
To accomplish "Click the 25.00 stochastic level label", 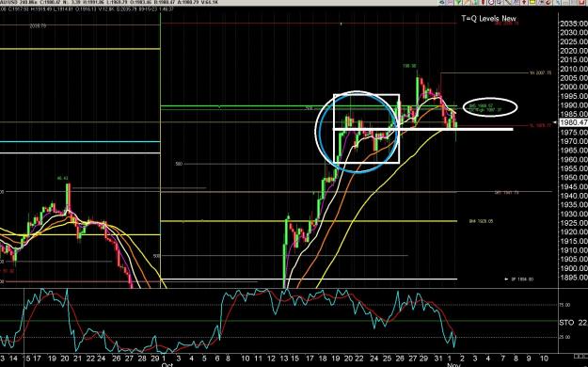I will pos(564,337).
